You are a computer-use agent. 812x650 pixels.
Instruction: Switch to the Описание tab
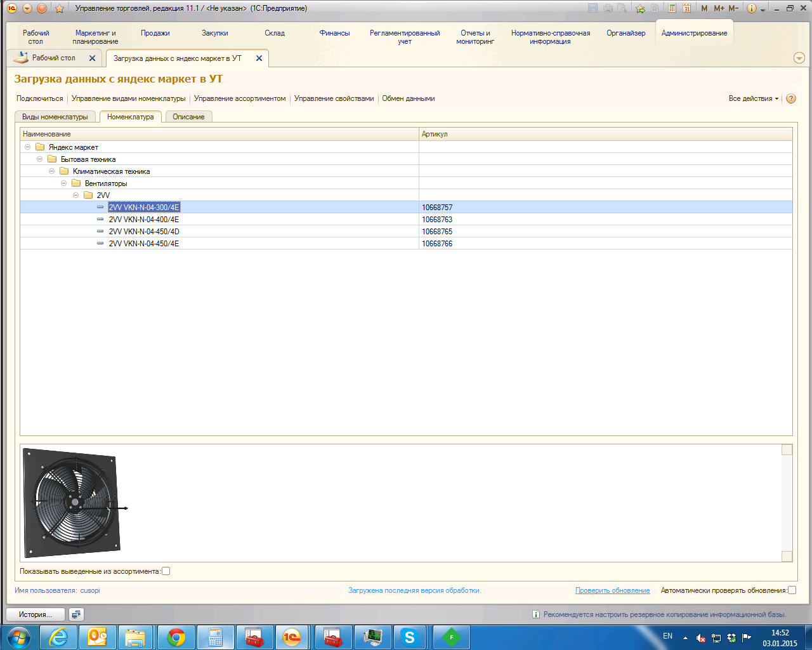coord(188,117)
